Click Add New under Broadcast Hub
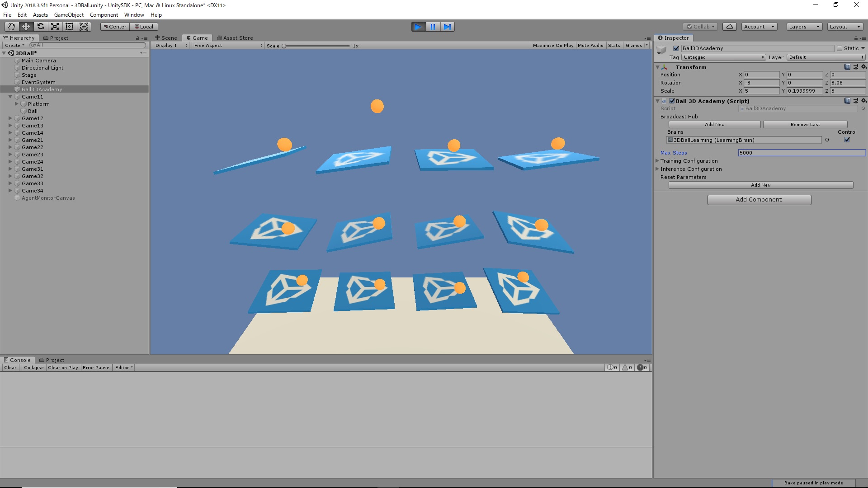Screen dimensions: 868x488 (714, 125)
